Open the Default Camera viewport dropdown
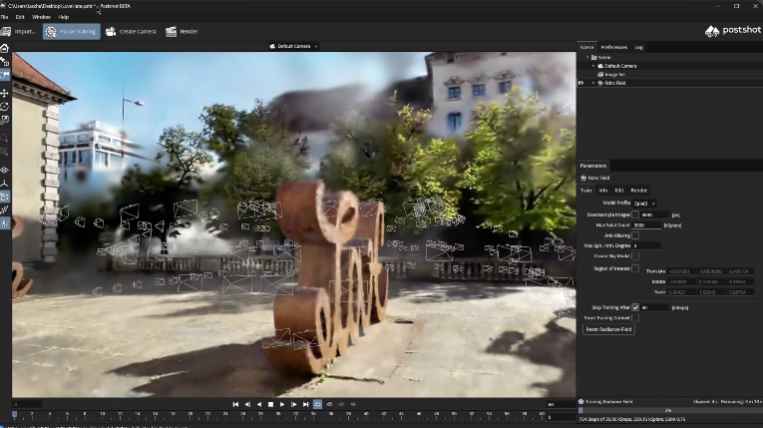 click(x=293, y=46)
